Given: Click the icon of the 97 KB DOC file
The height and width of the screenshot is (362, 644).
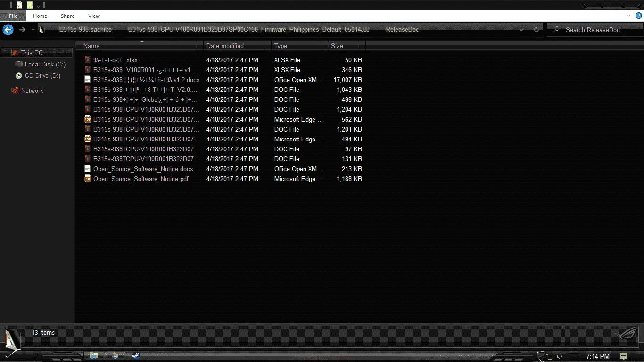Looking at the screenshot, I should click(87, 149).
